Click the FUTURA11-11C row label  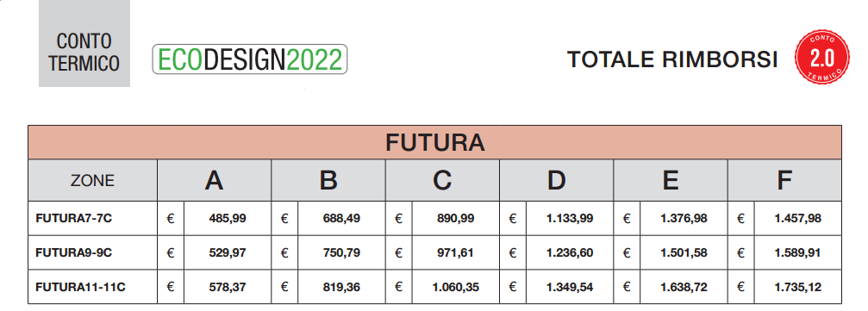click(80, 287)
